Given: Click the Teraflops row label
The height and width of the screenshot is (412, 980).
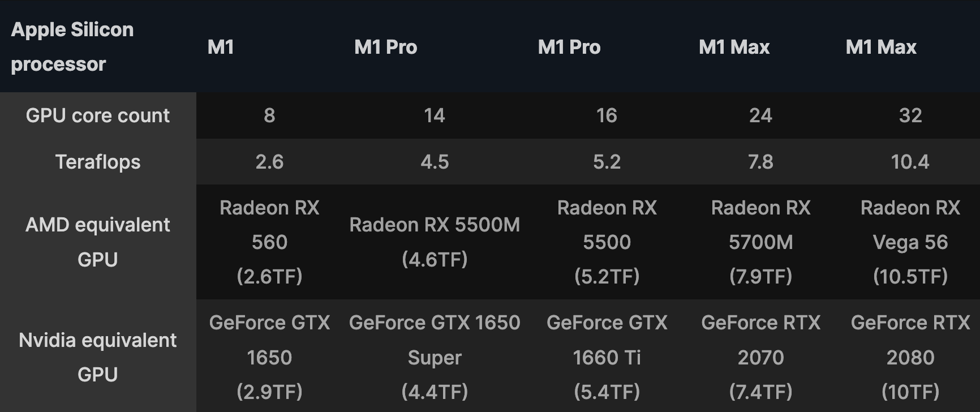Looking at the screenshot, I should pos(98,162).
